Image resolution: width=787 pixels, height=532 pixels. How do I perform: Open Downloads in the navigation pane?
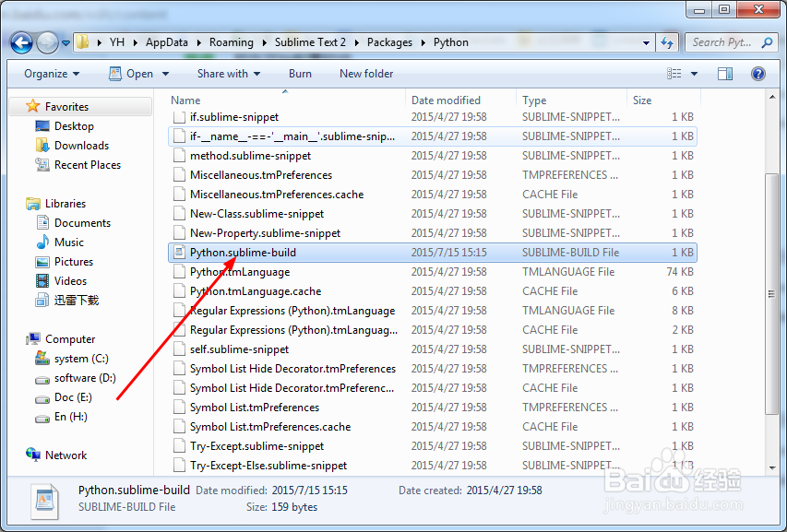tap(81, 146)
